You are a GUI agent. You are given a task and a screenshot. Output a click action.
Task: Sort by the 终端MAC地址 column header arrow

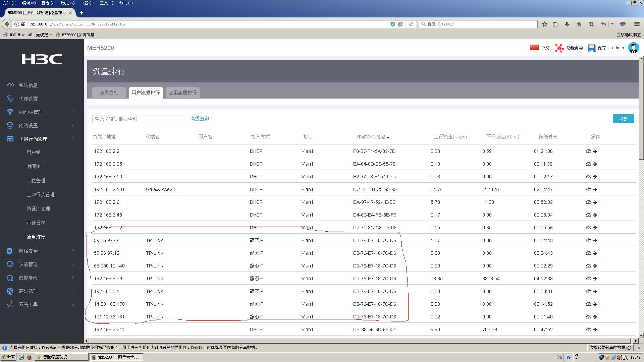tap(388, 137)
